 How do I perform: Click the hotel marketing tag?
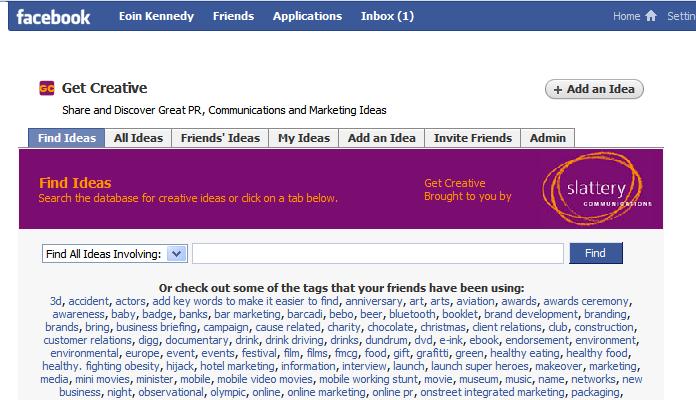237,366
